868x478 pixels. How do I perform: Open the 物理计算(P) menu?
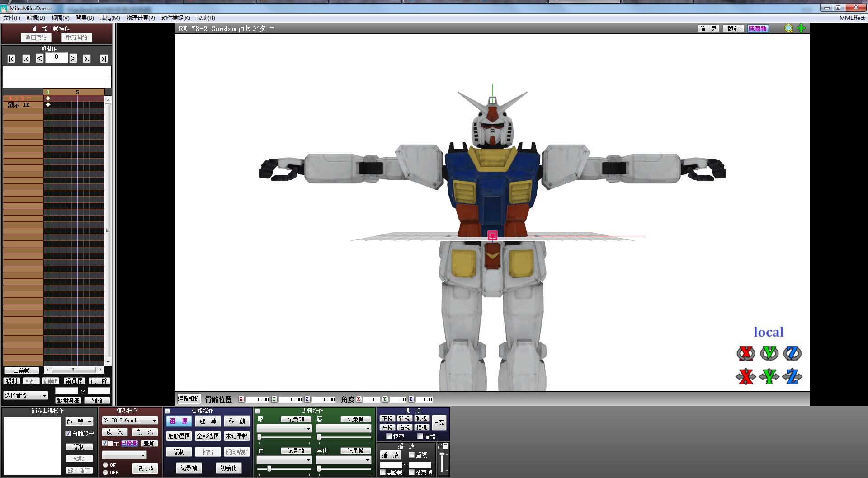tap(140, 18)
